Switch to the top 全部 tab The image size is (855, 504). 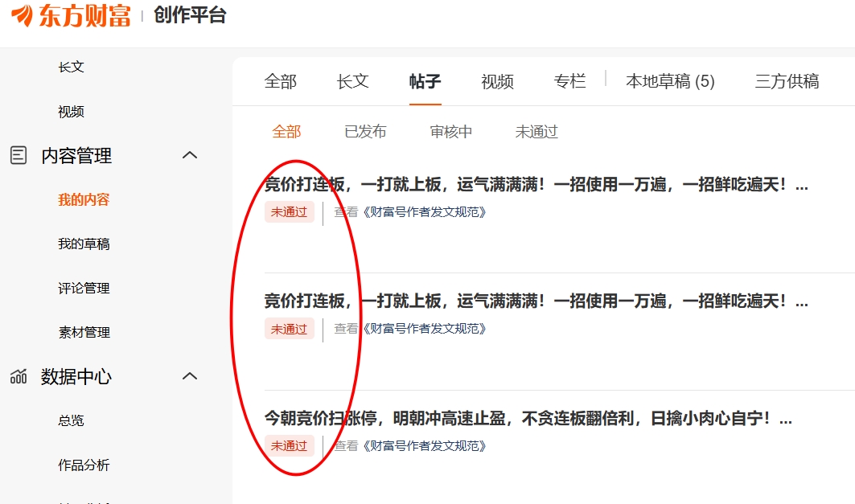pyautogui.click(x=280, y=81)
